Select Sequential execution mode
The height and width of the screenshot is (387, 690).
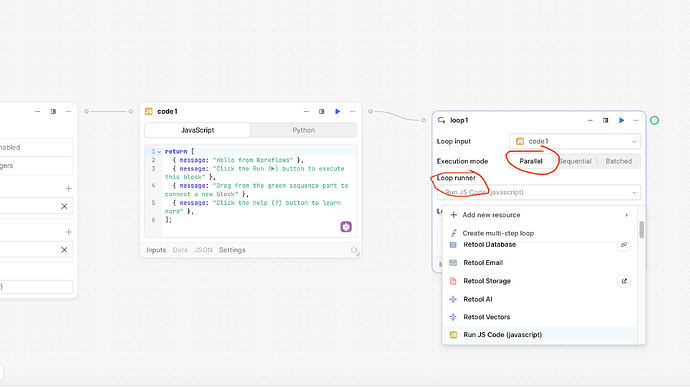pyautogui.click(x=575, y=161)
